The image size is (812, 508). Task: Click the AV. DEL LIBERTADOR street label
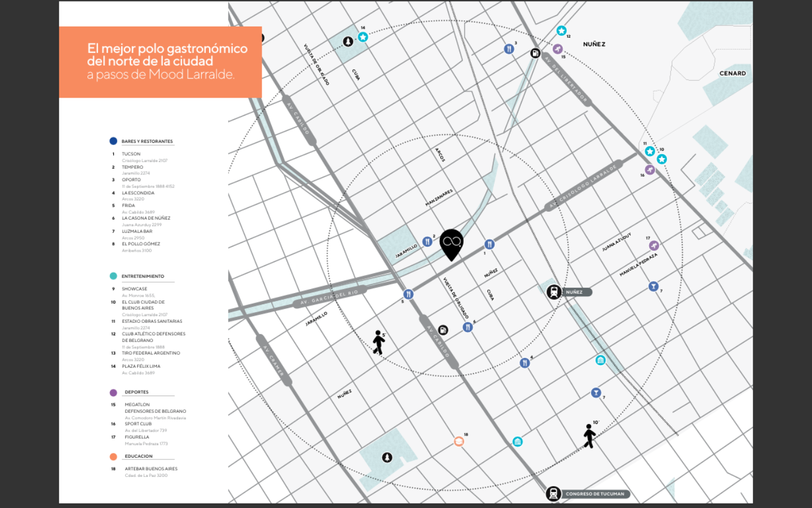coord(566,79)
